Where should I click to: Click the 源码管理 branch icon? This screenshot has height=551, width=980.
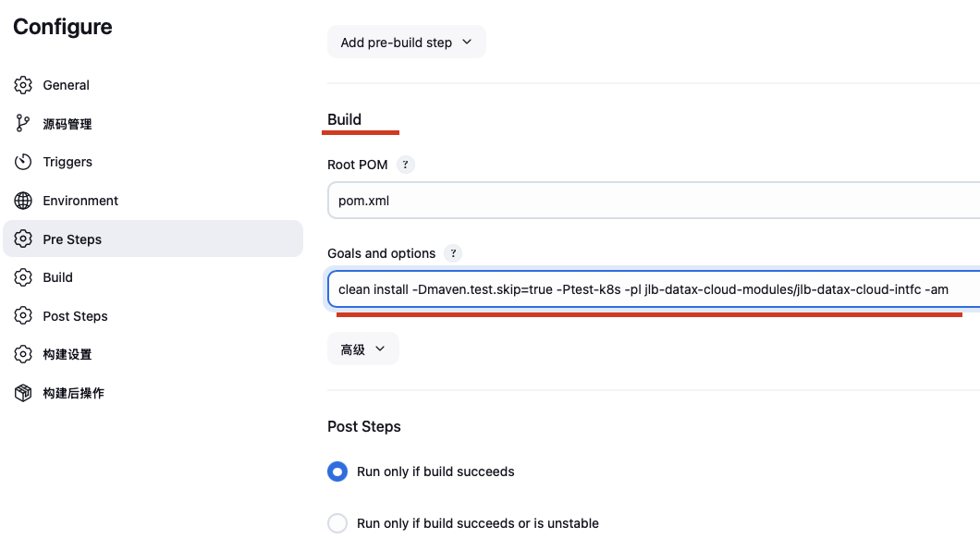(23, 124)
